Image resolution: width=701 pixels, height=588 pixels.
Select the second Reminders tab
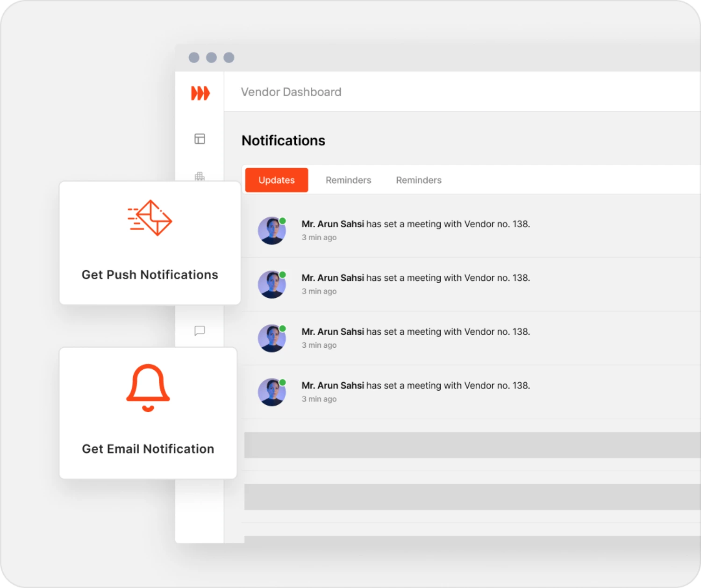[x=418, y=180]
